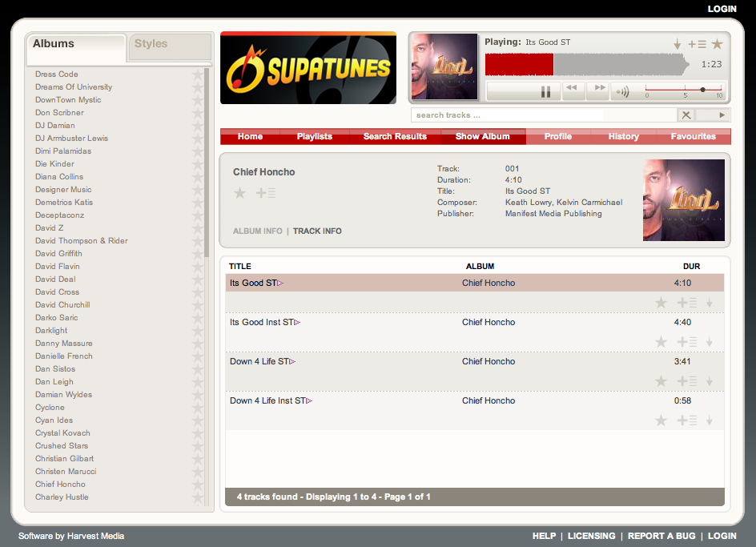Select David Thompson & Rider album
756x547 pixels.
(x=82, y=241)
